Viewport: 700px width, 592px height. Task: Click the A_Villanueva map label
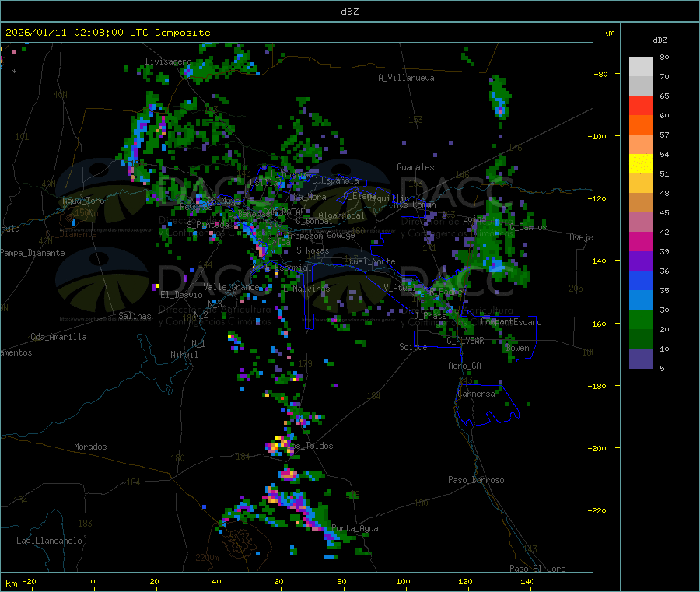(406, 78)
